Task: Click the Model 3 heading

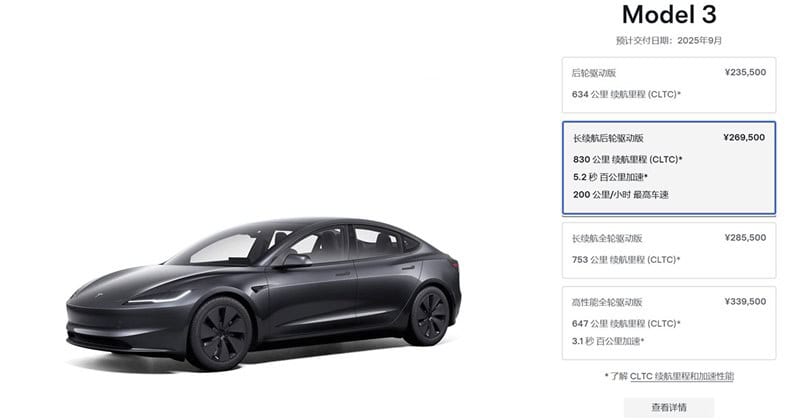Action: coord(669,15)
